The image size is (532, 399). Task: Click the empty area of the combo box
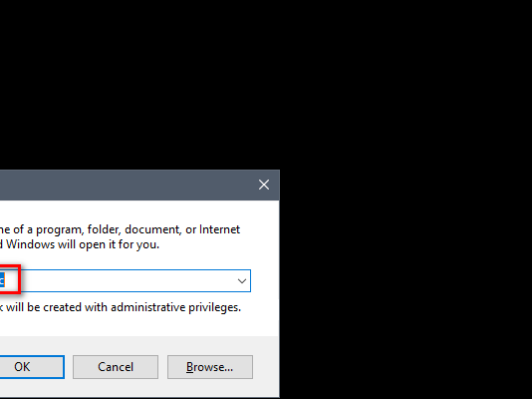point(128,281)
